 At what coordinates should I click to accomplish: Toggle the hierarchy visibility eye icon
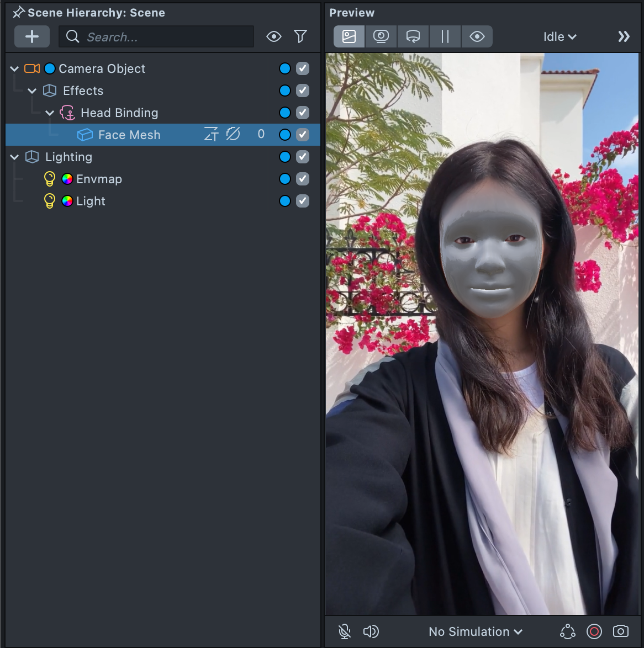(x=273, y=37)
